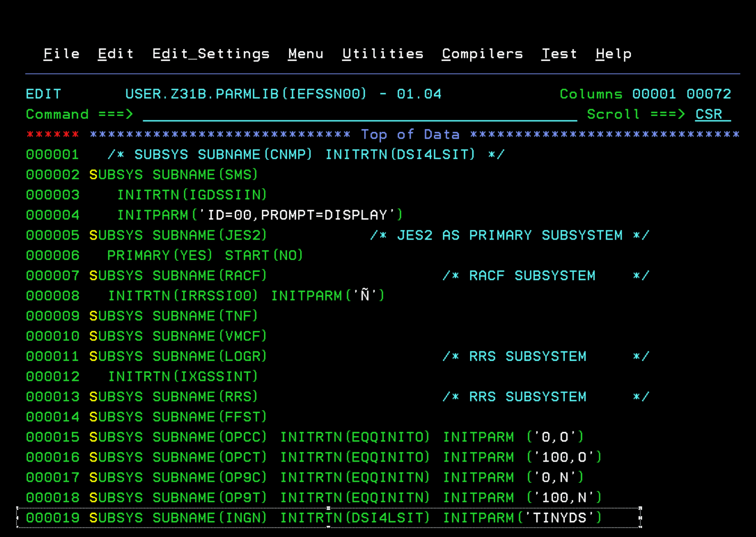Open the File menu
Viewport: 756px width, 537px height.
click(61, 54)
